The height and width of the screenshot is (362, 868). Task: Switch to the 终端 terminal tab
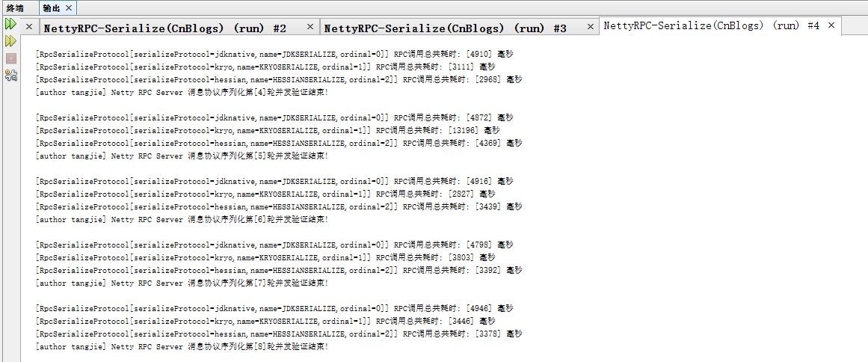coord(15,7)
